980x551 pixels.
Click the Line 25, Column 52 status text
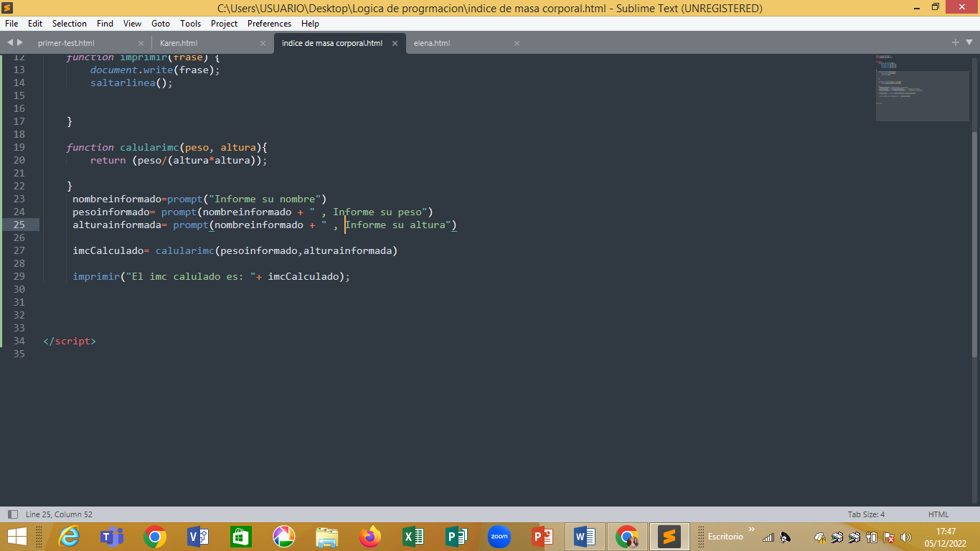(x=59, y=514)
